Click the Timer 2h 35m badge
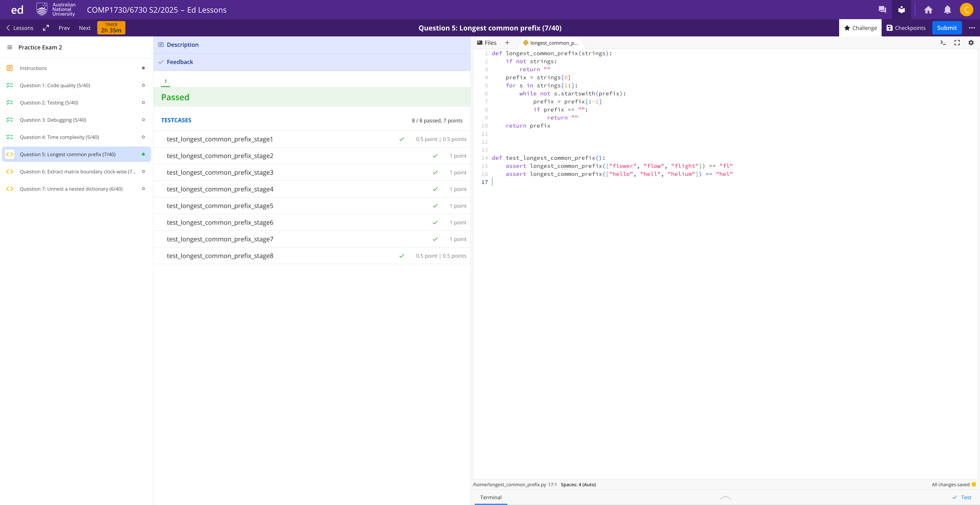The height and width of the screenshot is (505, 980). click(111, 28)
